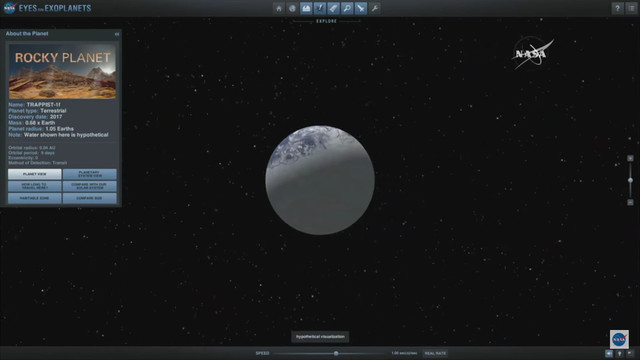This screenshot has width=640, height=360.
Task: Open the list menu icon at top right
Action: (631, 8)
